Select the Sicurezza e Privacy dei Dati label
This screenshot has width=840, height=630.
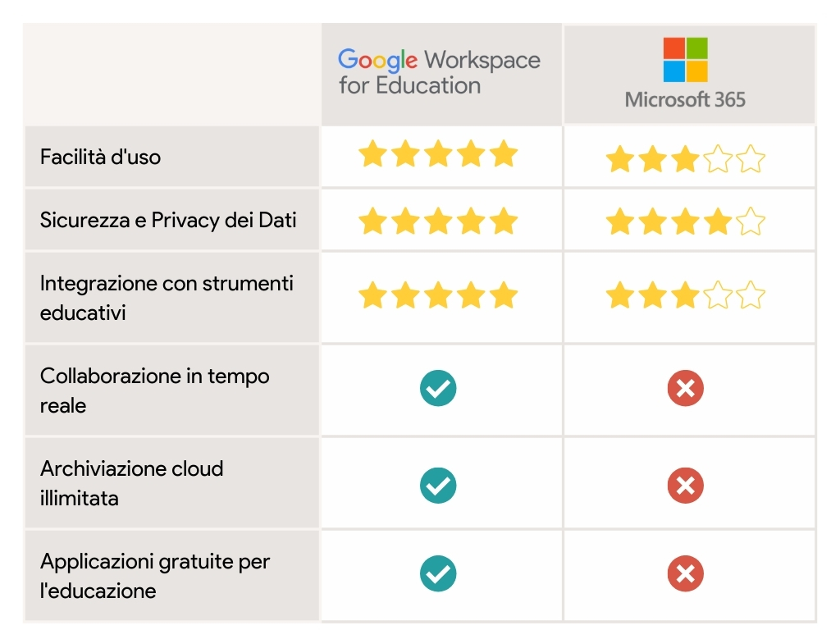tap(167, 220)
